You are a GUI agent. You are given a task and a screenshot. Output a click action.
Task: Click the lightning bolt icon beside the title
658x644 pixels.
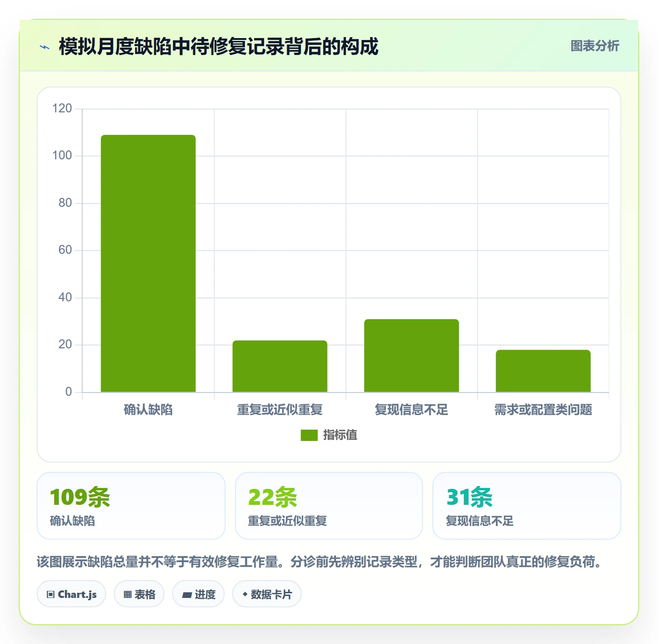coord(45,47)
